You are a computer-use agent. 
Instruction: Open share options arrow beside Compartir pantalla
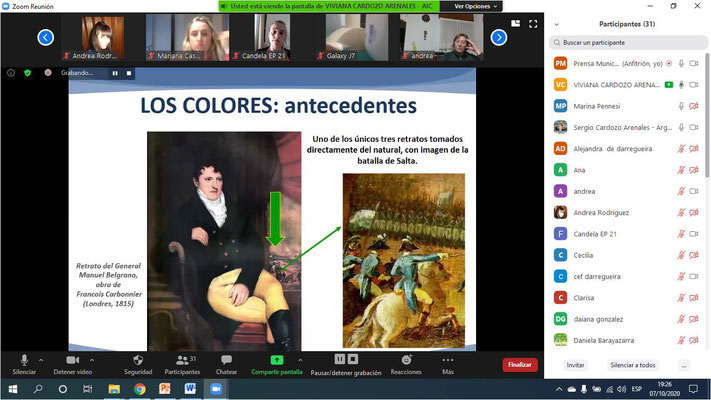pyautogui.click(x=300, y=360)
